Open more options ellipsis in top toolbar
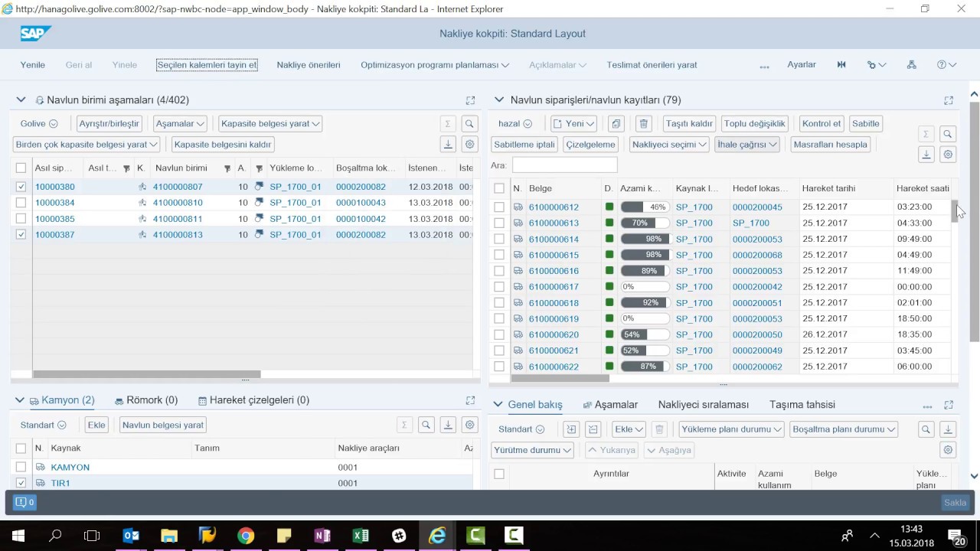980x551 pixels. click(x=764, y=67)
